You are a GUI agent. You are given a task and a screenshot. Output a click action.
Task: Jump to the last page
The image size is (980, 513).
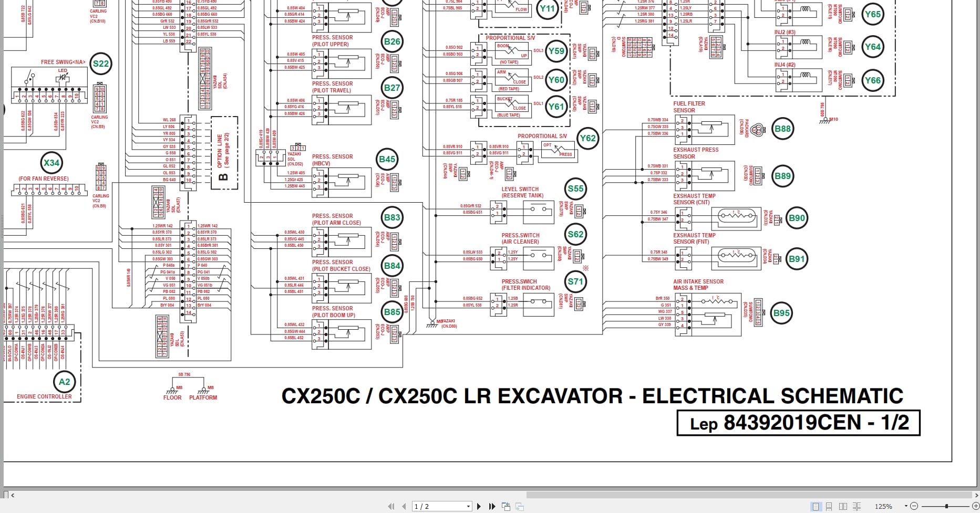[x=492, y=506]
